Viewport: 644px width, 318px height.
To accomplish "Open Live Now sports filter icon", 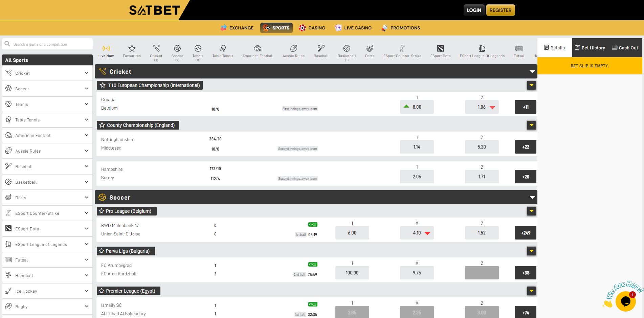I will click(106, 48).
